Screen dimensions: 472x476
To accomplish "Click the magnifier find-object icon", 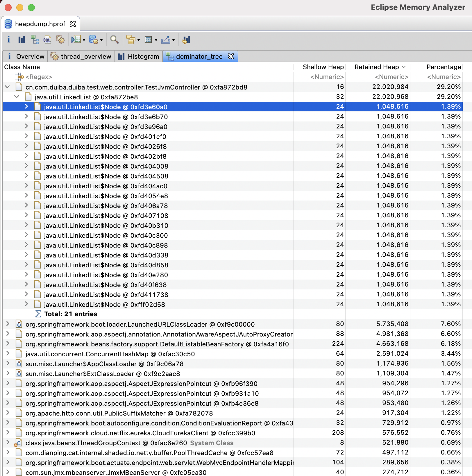I will [114, 40].
